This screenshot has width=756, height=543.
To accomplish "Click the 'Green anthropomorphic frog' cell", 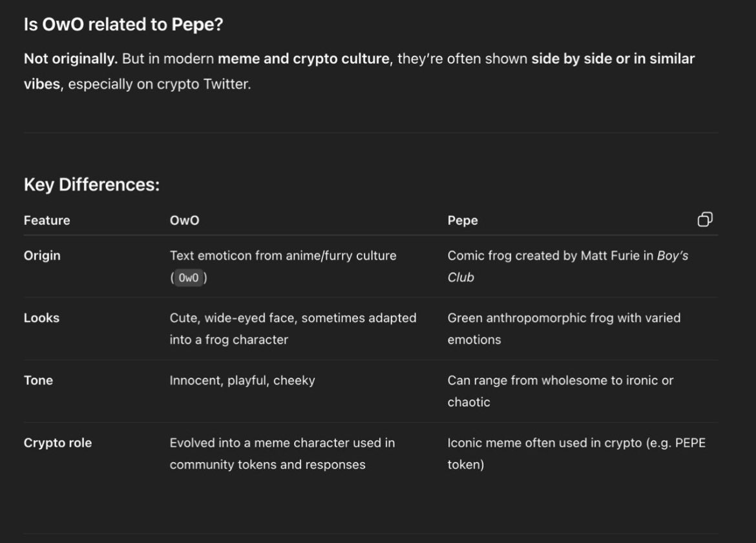I will tap(563, 328).
